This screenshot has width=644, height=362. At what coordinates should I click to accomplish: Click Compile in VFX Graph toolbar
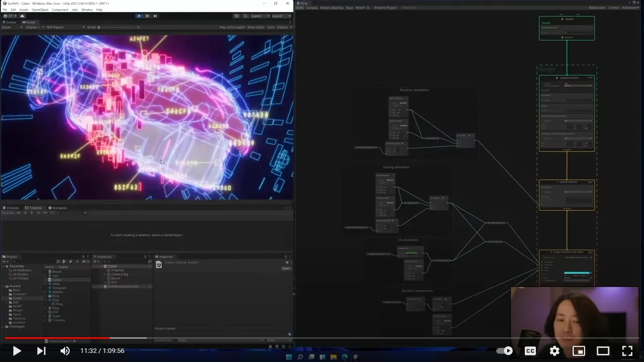pos(312,8)
